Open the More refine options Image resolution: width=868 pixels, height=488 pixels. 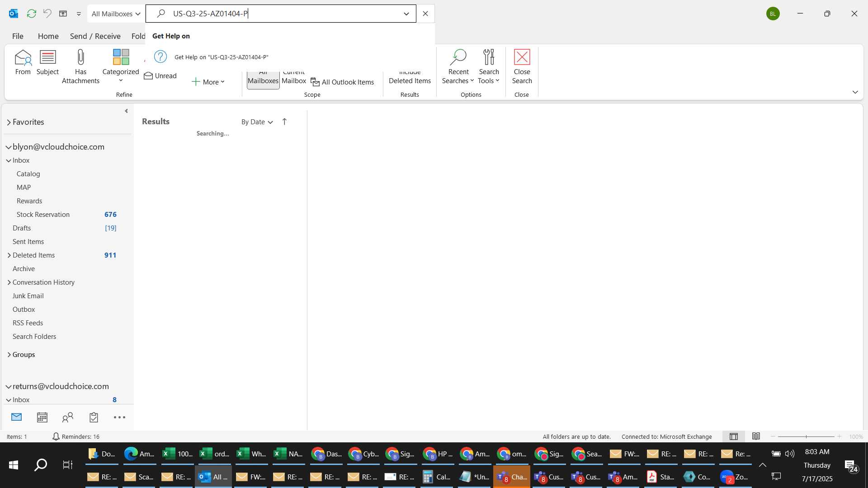point(208,82)
